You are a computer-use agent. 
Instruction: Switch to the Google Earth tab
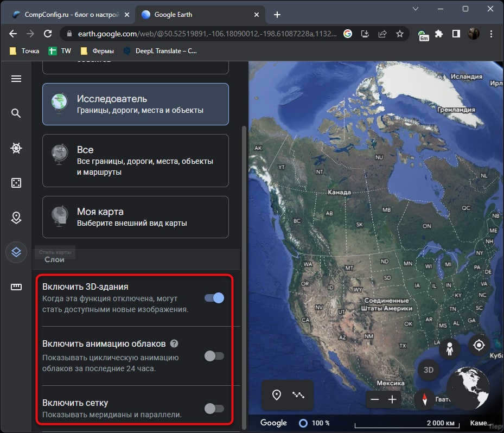point(199,15)
